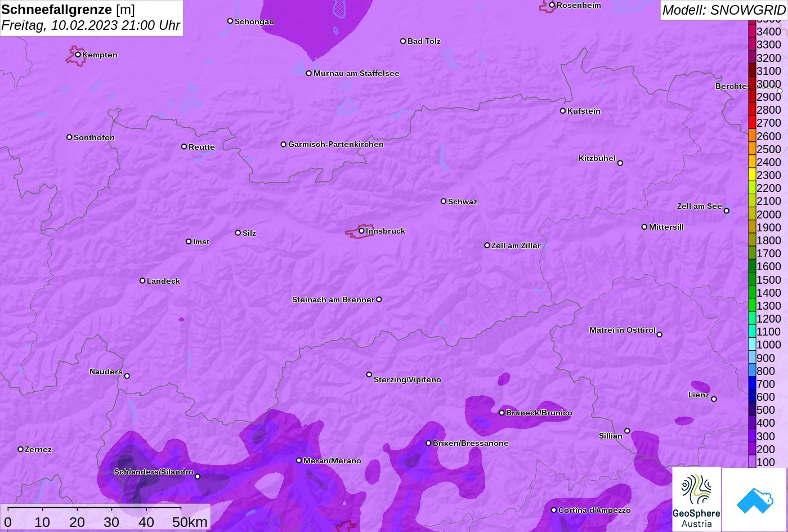Click the Zell am See marker dot
This screenshot has width=788, height=532.
coord(727,211)
